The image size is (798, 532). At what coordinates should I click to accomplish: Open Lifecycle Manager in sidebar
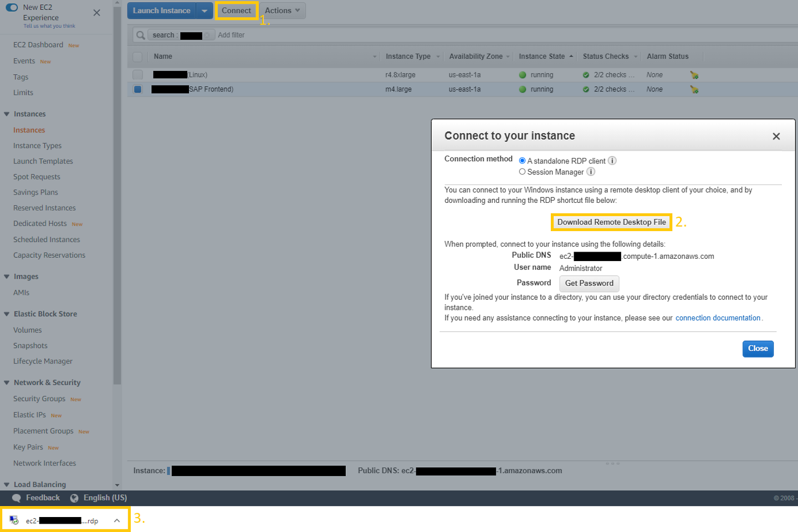tap(43, 361)
